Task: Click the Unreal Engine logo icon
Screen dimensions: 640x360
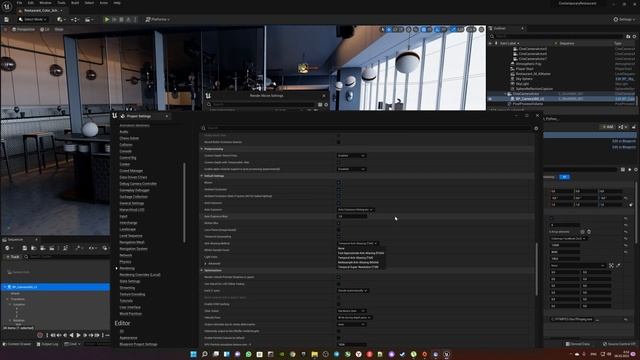Action: point(7,6)
